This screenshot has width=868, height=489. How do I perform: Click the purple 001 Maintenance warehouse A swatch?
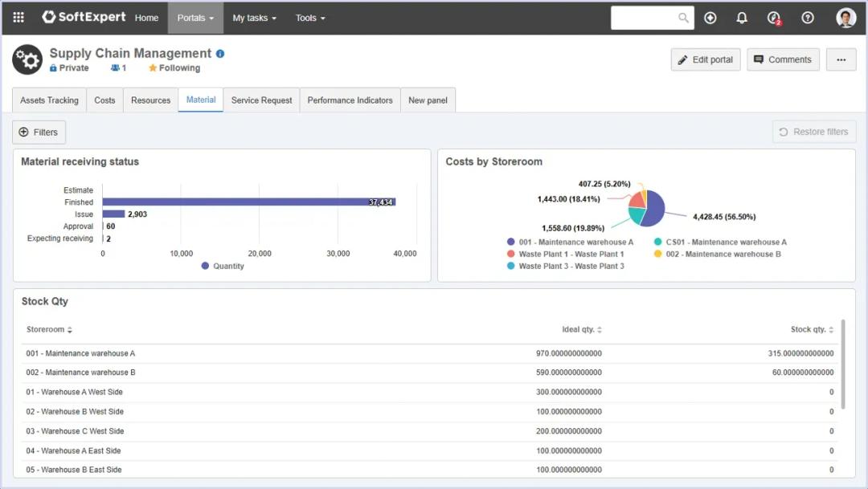coord(510,242)
